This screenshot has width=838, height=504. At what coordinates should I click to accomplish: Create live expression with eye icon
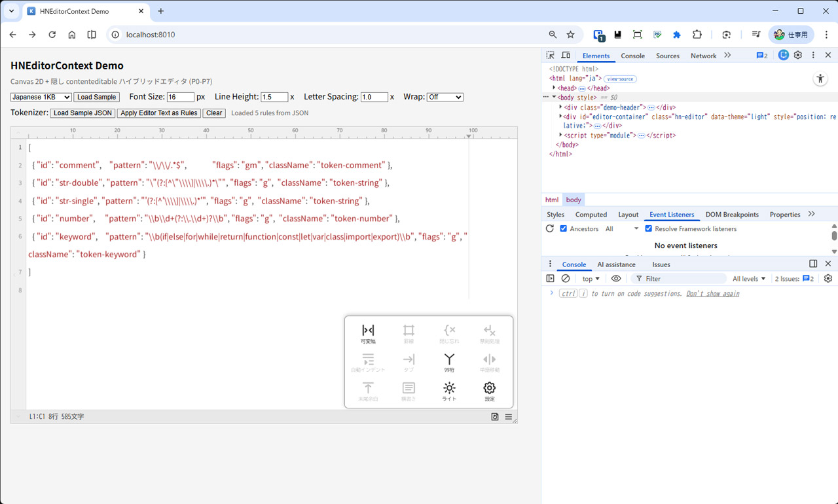click(616, 279)
